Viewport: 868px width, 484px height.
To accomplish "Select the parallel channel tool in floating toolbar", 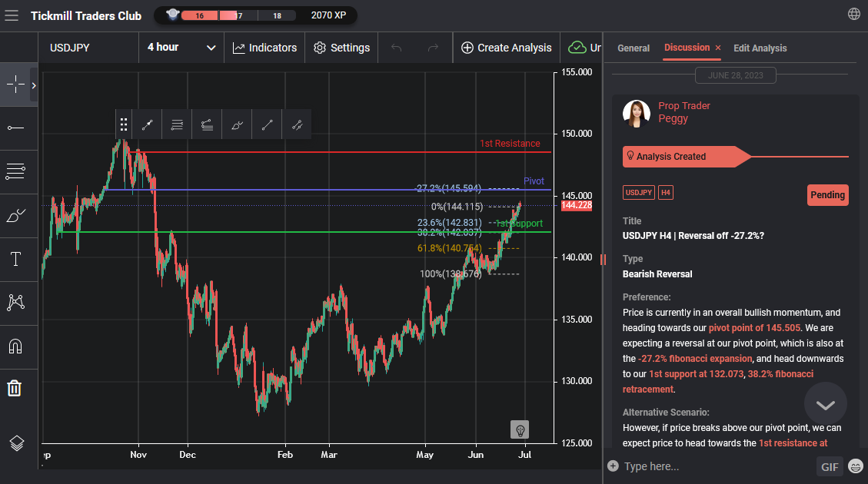I will point(297,125).
